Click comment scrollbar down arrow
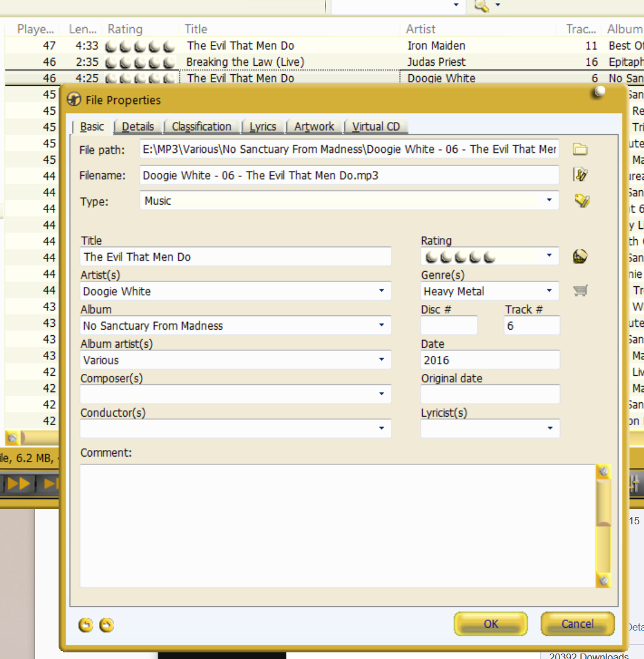Screen dimensions: 644x659 click(604, 581)
